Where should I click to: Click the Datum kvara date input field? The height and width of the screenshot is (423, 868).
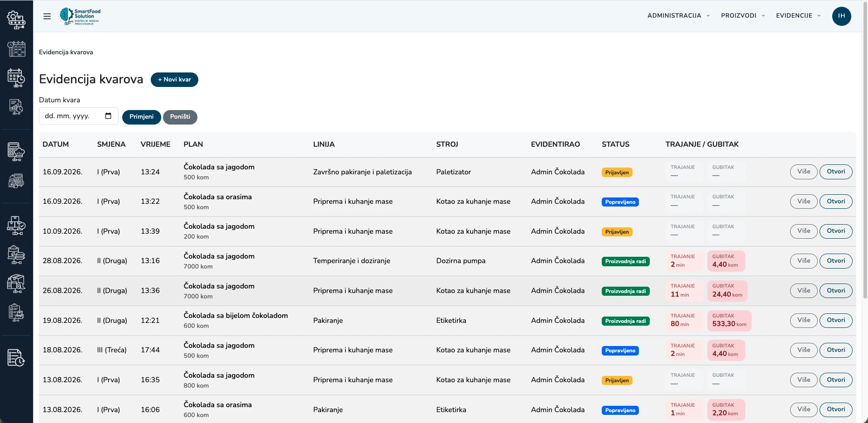click(79, 116)
